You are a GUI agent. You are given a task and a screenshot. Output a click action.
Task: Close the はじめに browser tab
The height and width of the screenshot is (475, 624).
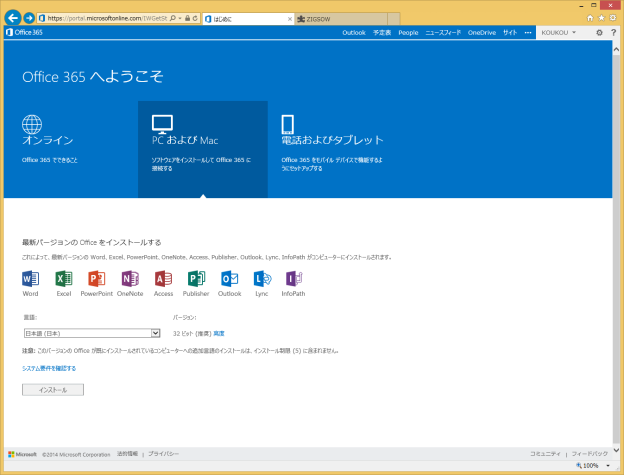(x=290, y=19)
